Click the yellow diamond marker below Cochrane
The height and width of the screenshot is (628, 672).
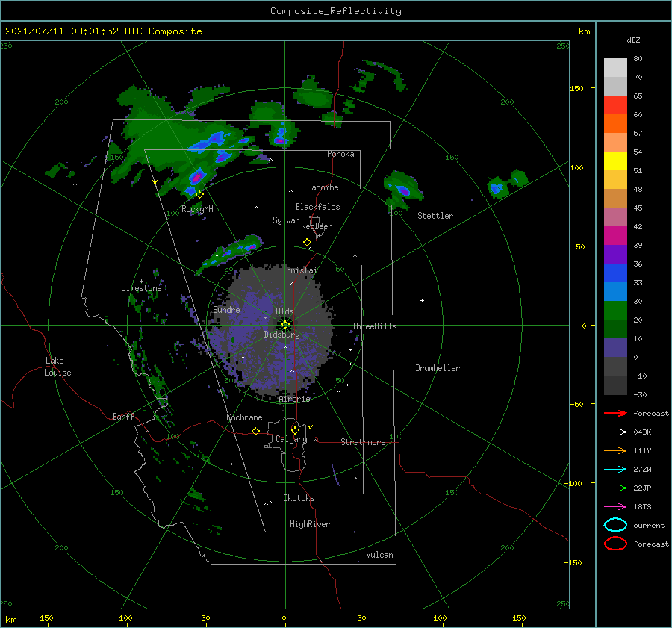255,431
